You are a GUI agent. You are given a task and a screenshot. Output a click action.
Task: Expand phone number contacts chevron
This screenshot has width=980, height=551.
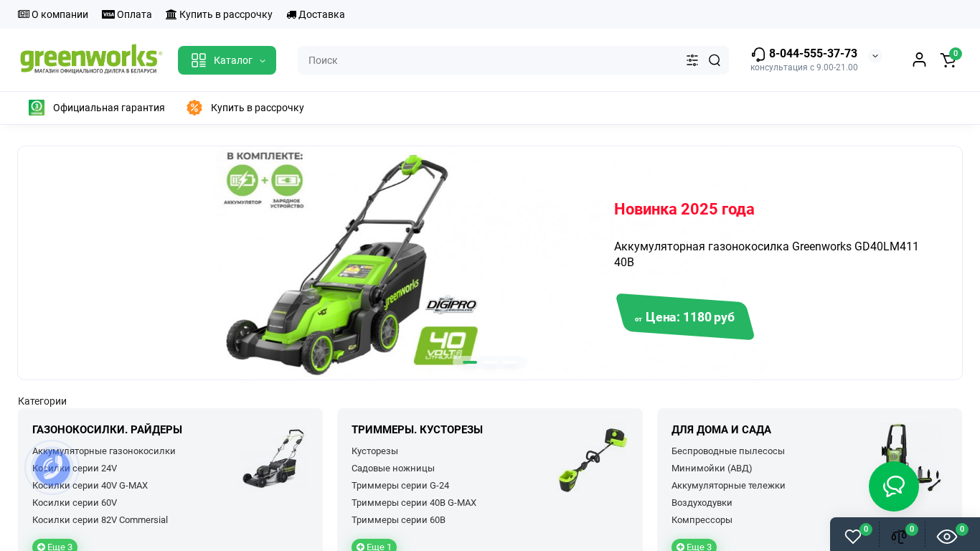click(875, 56)
